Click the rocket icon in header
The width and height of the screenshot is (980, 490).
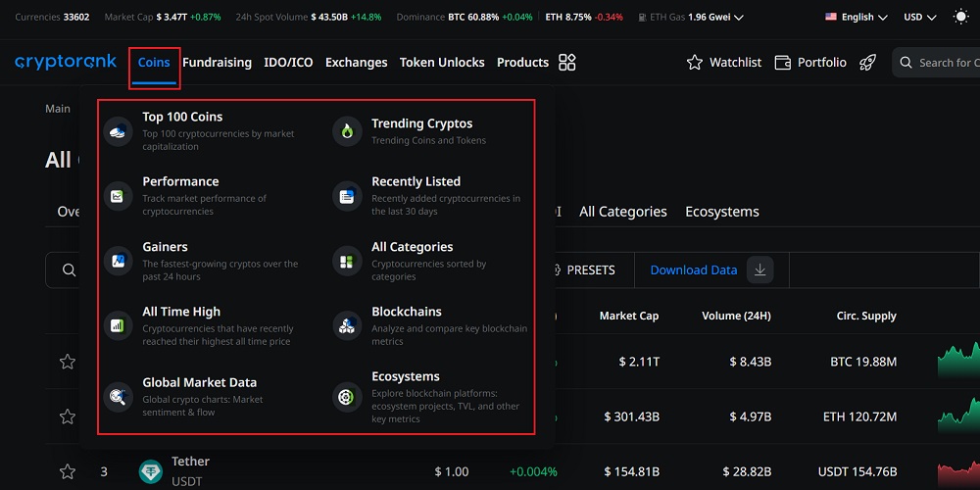(867, 63)
